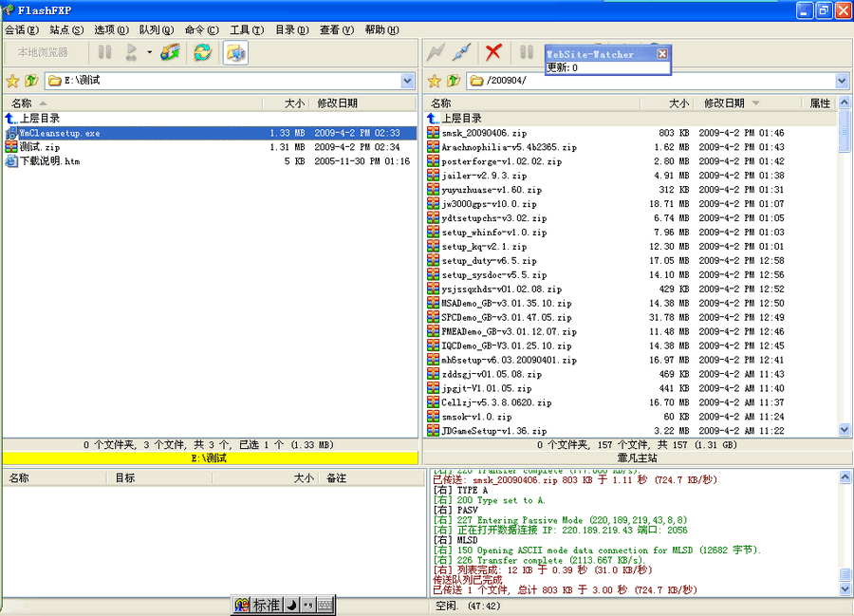Click the lightning connect icon
854x616 pixels.
(x=435, y=52)
